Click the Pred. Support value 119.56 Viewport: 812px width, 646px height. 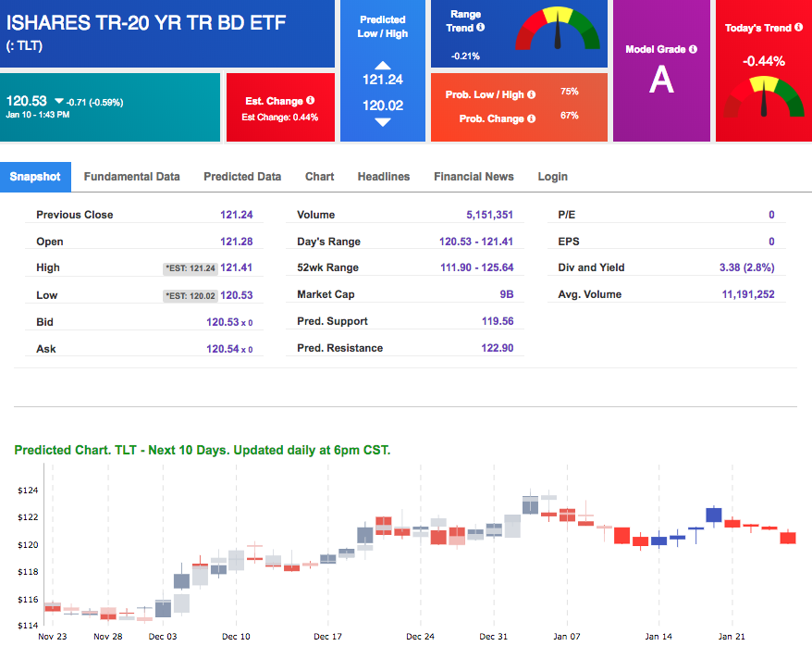[x=498, y=321]
